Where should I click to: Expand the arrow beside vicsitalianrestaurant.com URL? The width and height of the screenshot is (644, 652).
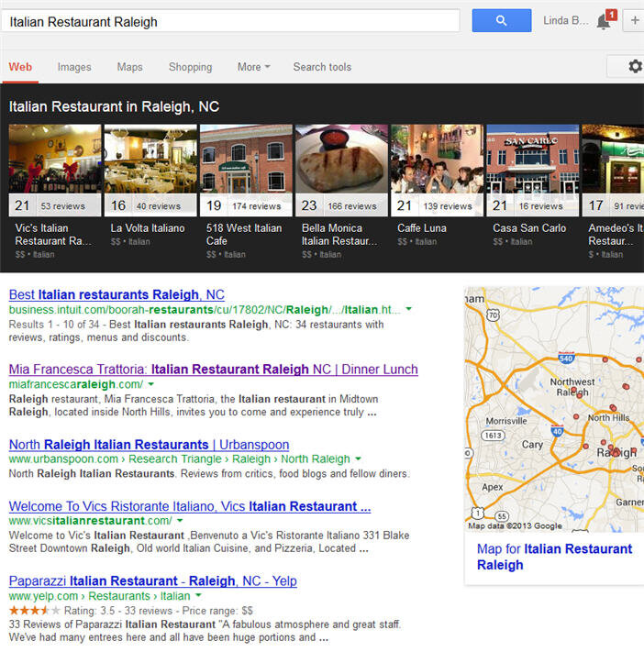180,520
